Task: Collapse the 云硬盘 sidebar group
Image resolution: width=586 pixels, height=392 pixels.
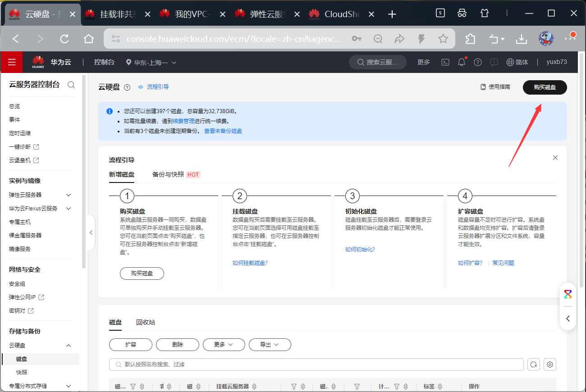Action: [69, 346]
